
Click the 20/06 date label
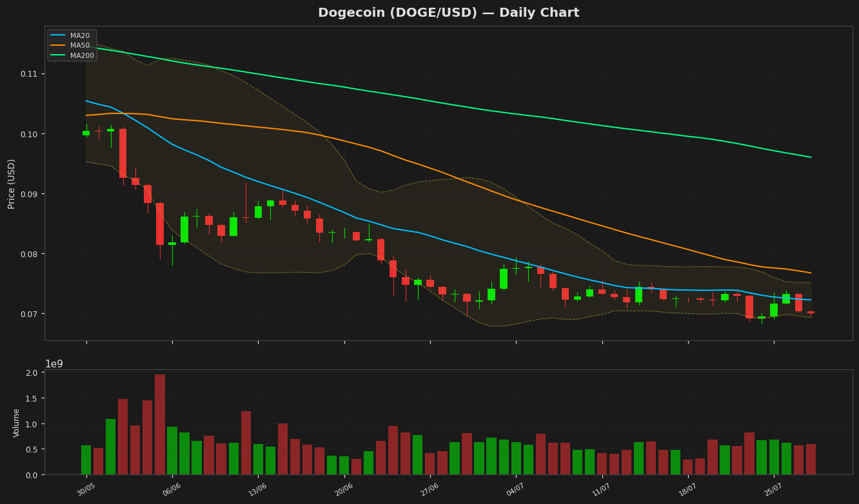click(344, 490)
